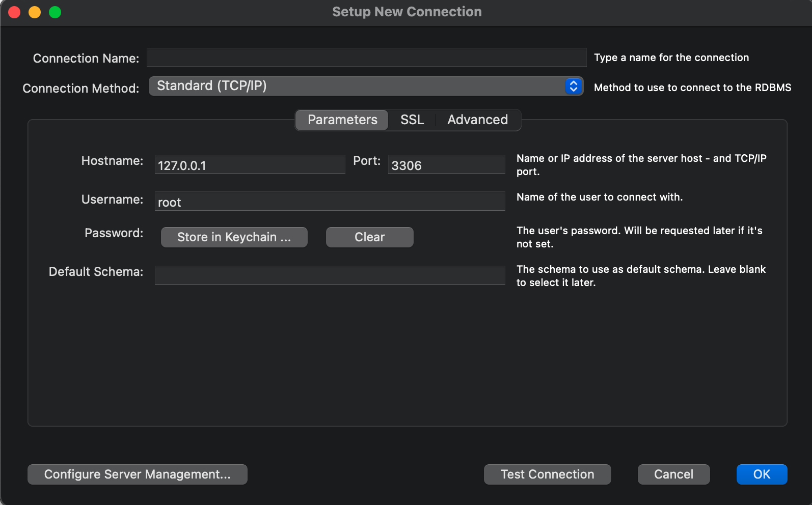
Task: Click Store in Keychain button
Action: tap(234, 237)
